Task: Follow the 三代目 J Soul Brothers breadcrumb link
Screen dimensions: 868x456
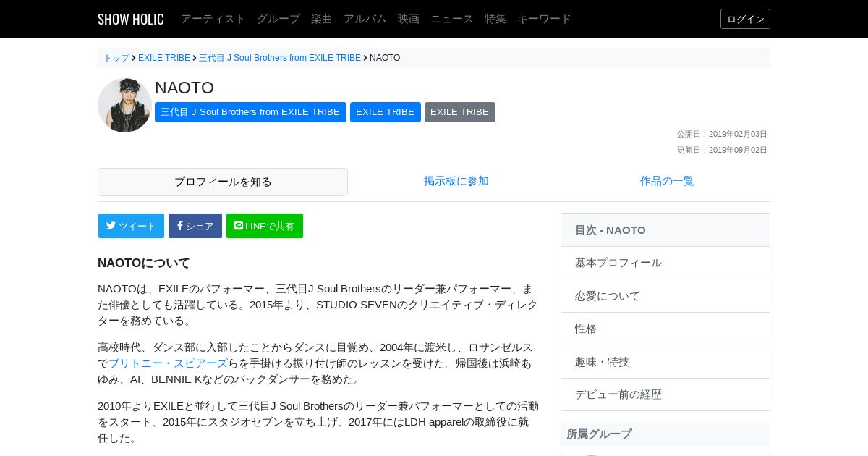Action: 280,58
